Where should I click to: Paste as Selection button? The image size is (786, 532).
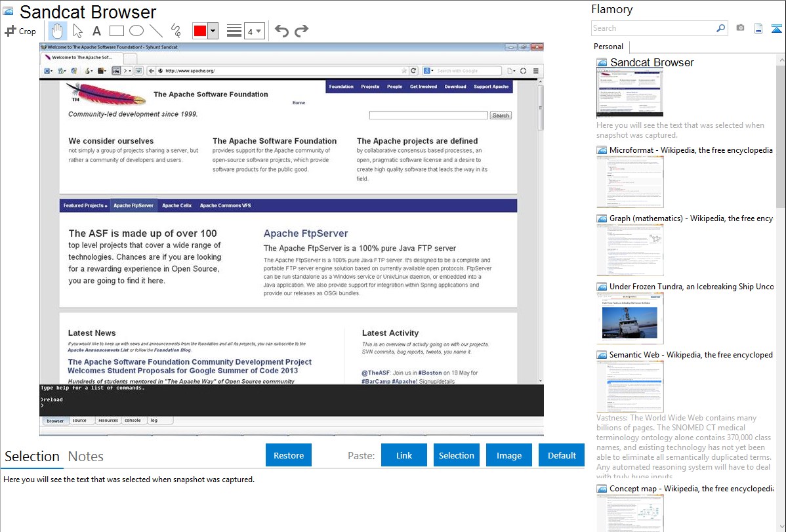(x=456, y=455)
